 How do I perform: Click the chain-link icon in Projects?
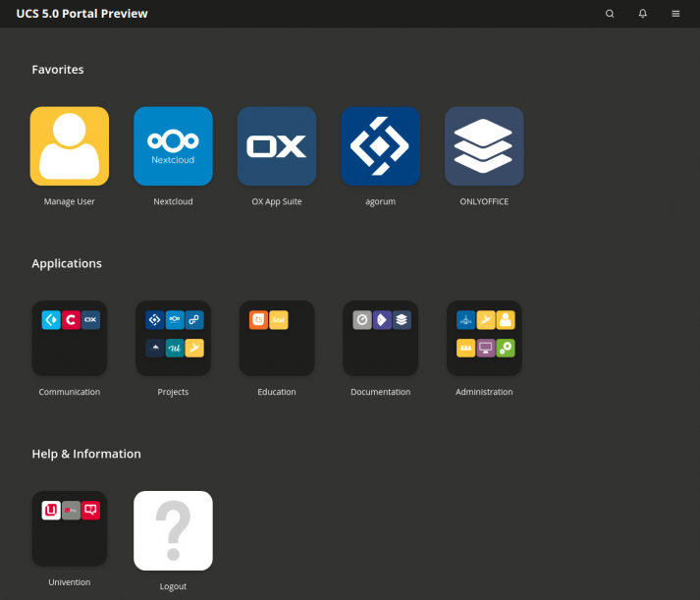[x=194, y=320]
